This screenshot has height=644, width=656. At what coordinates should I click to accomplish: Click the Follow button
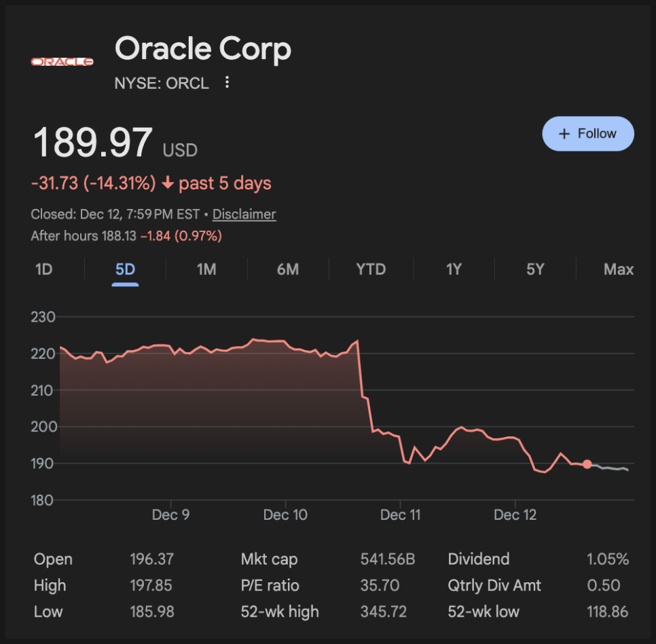(587, 134)
